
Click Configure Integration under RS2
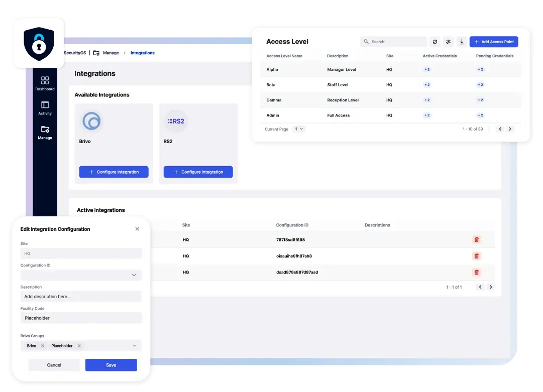198,172
